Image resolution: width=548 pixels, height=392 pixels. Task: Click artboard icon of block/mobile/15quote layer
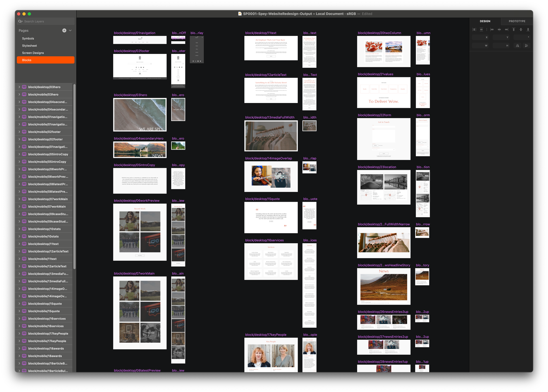(24, 311)
